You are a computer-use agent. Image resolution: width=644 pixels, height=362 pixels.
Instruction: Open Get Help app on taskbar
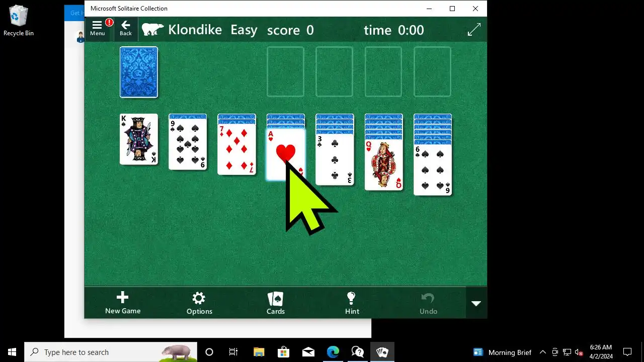[357, 352]
